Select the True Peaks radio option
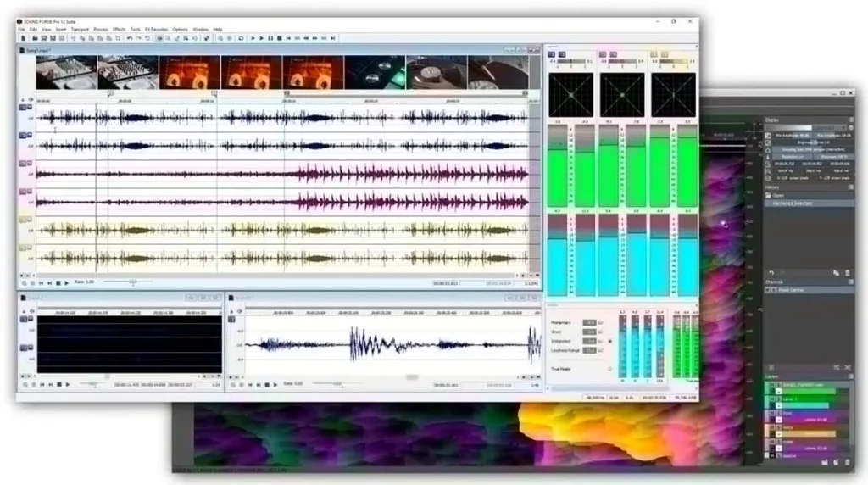 [x=610, y=369]
